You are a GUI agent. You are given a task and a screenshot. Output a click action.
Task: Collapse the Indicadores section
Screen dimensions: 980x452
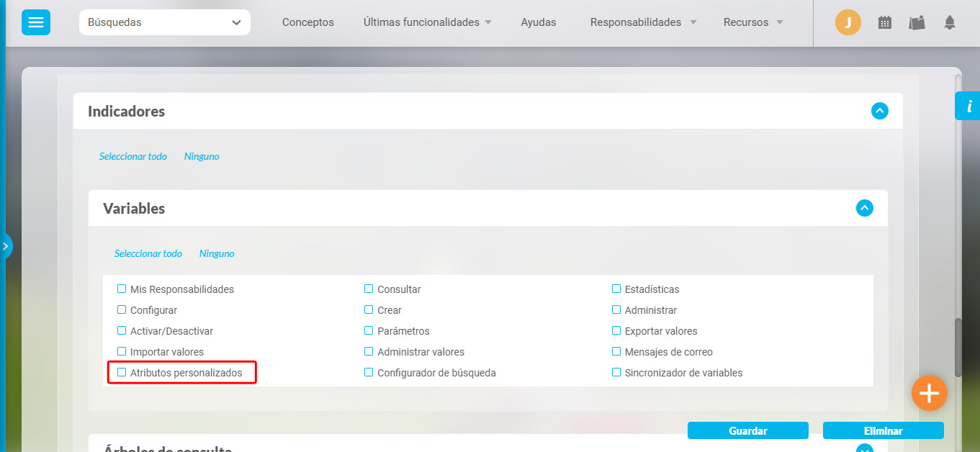[879, 112]
